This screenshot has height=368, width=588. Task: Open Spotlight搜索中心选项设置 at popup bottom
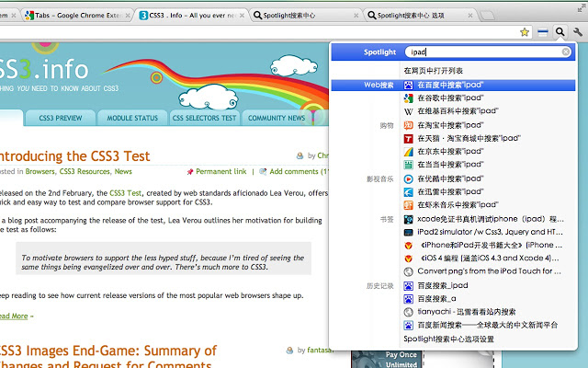[x=449, y=339]
